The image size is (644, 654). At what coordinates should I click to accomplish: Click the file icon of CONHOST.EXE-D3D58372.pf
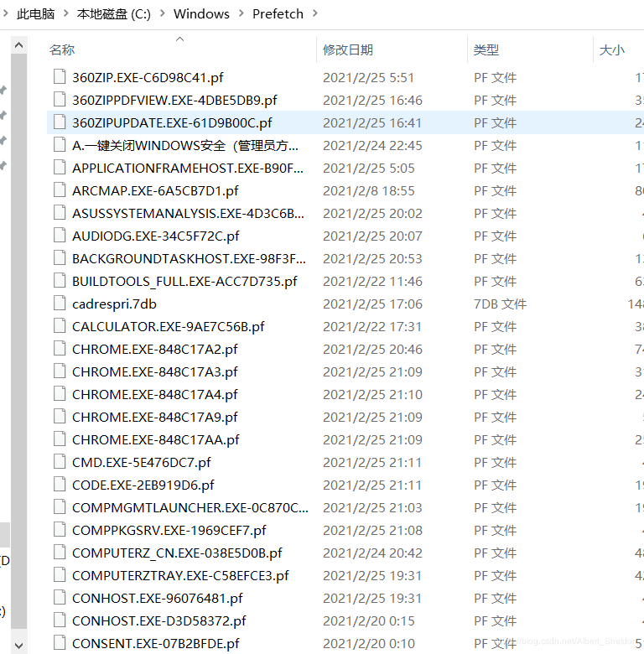click(x=60, y=620)
